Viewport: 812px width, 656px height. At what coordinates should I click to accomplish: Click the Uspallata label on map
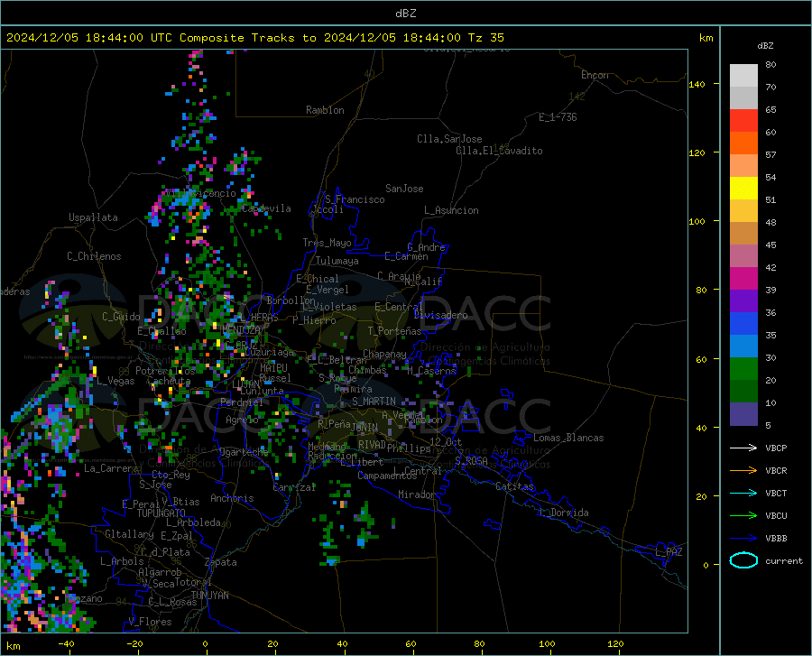[93, 217]
